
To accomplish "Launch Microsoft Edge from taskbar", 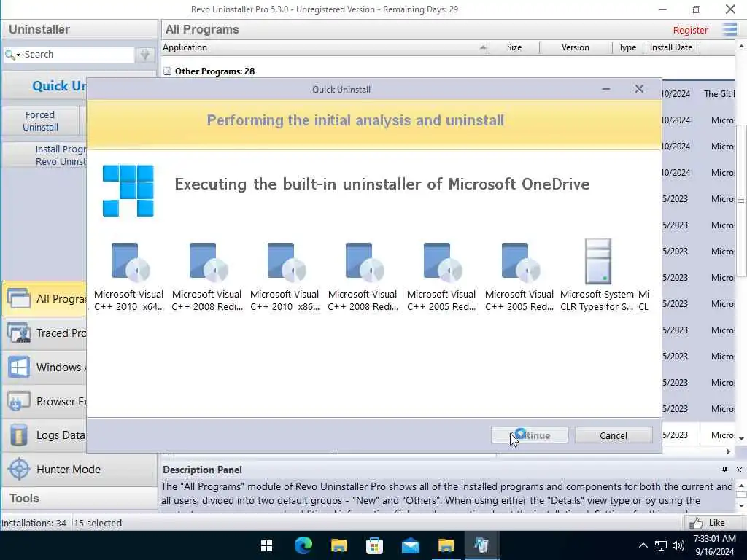I will [303, 545].
